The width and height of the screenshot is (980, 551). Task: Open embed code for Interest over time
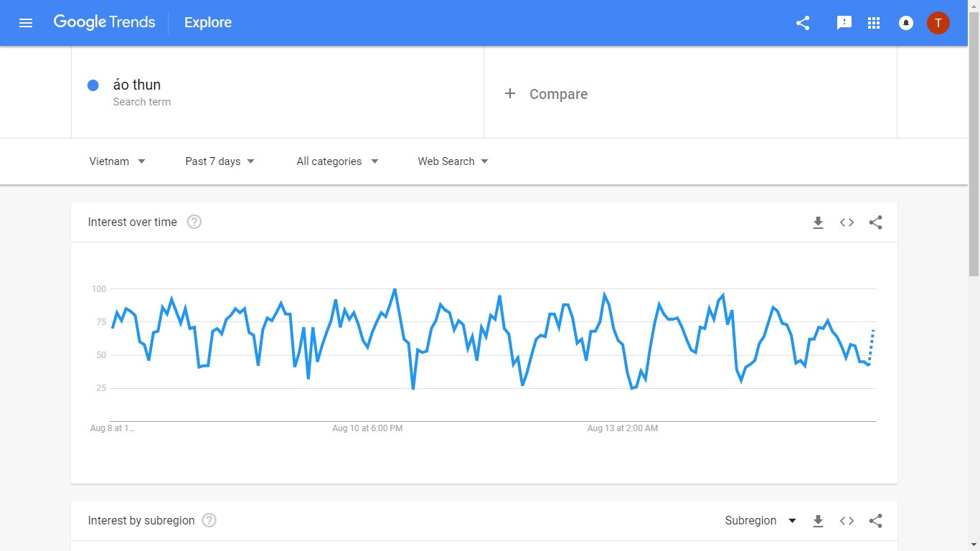(847, 222)
